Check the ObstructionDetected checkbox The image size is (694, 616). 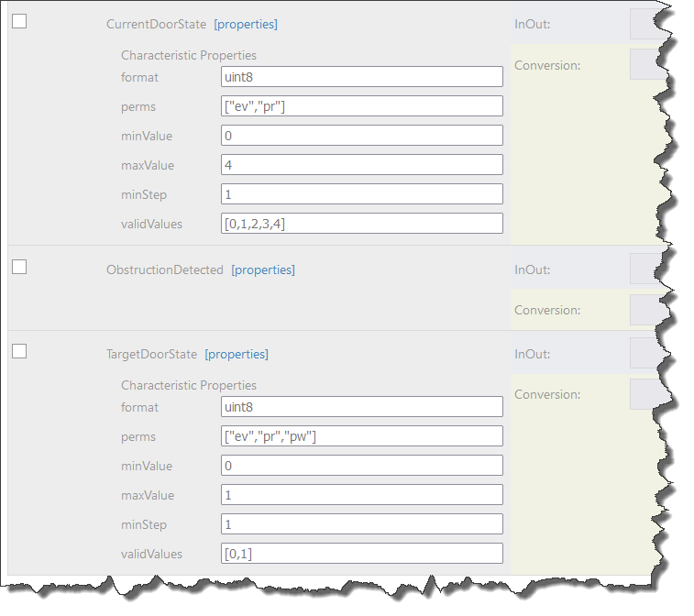point(19,267)
